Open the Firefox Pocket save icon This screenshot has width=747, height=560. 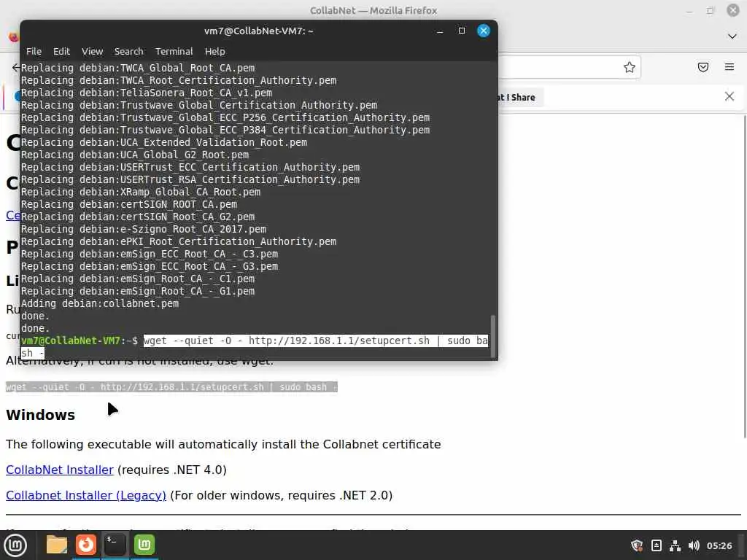[x=703, y=67]
